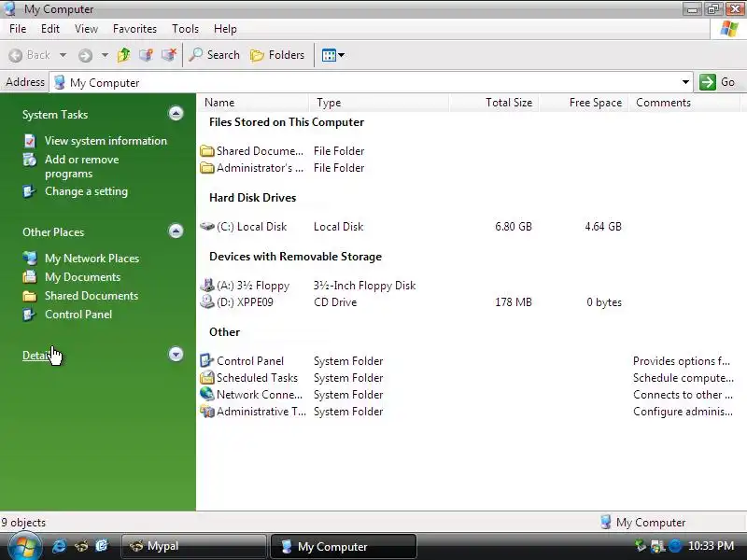Click the Search toolbar button
The image size is (747, 560).
click(214, 55)
